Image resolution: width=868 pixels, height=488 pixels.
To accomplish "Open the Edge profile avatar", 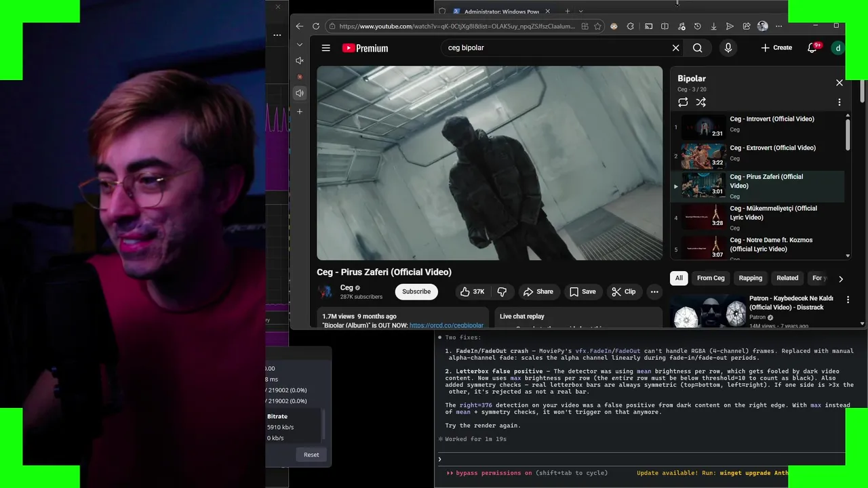I will point(762,26).
